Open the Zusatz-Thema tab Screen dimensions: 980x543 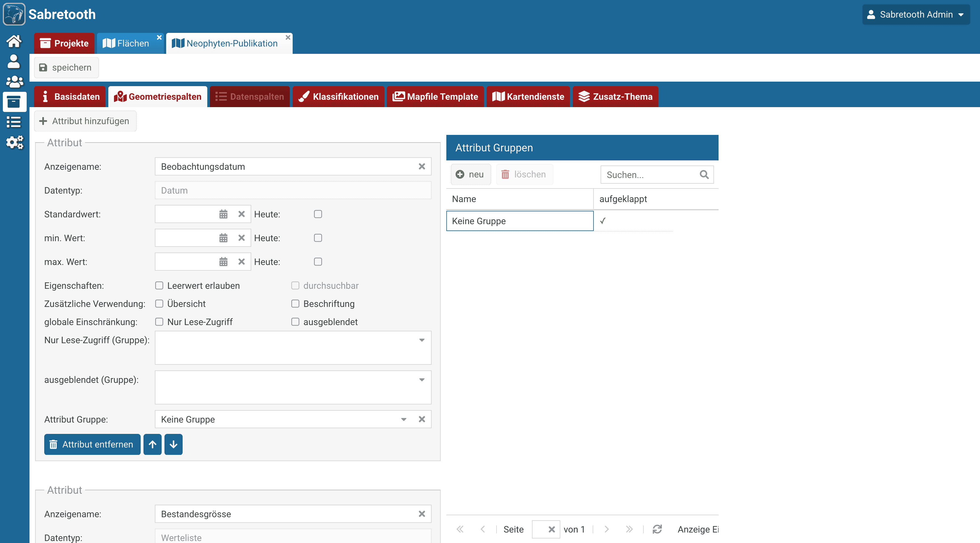(616, 97)
